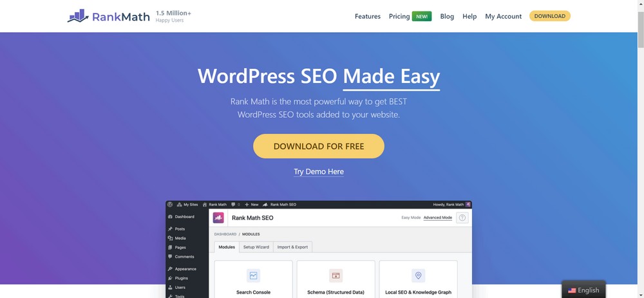Screen dimensions: 644x298
Task: Click the Dashboard gauge icon in the sidebar
Action: 171,217
